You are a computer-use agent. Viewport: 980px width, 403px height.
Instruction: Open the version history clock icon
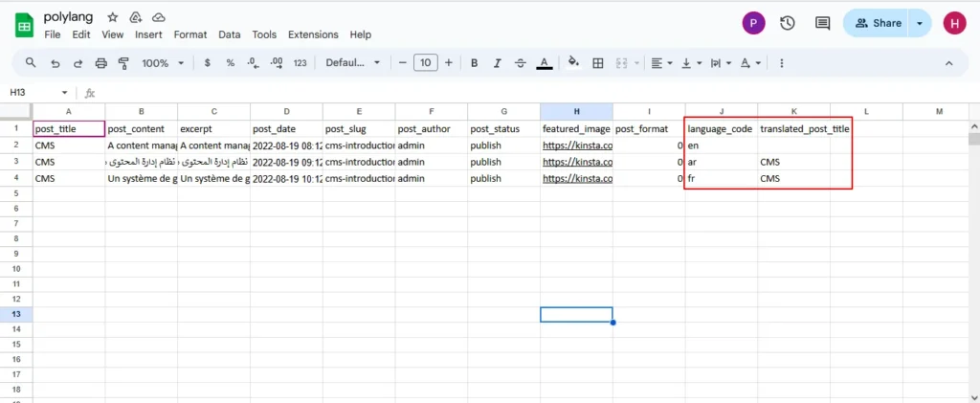pos(788,23)
